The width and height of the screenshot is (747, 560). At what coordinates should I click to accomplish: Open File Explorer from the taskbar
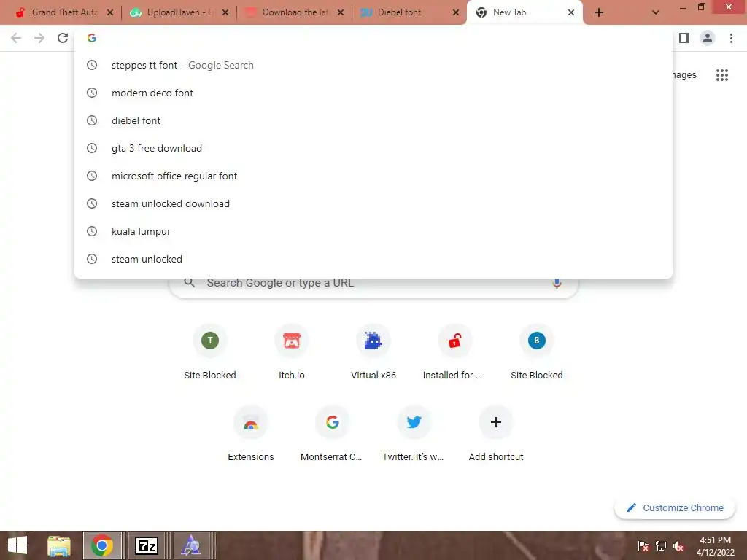(x=59, y=545)
